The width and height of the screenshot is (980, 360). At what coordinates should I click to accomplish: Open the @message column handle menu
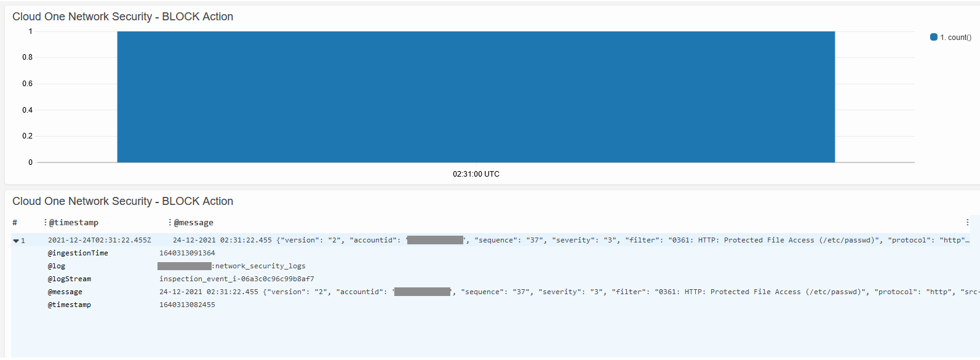pyautogui.click(x=170, y=222)
